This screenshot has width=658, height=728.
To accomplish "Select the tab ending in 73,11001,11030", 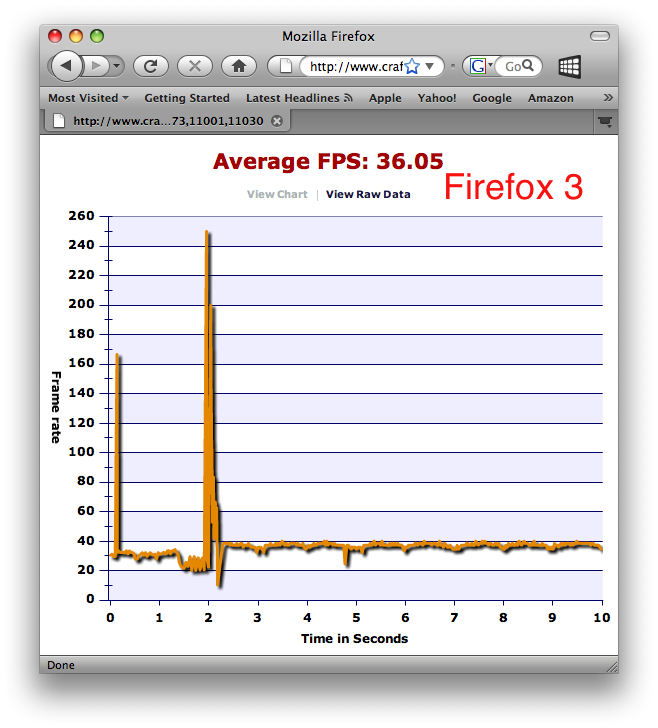I will pyautogui.click(x=168, y=121).
